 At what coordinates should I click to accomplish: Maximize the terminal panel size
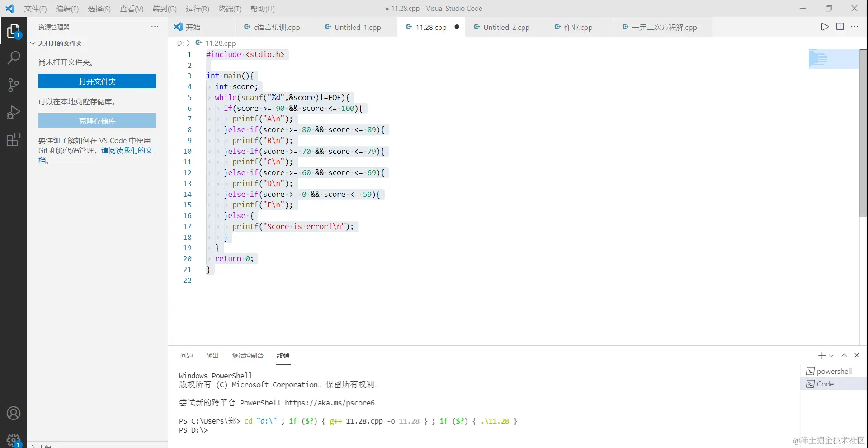tap(844, 356)
